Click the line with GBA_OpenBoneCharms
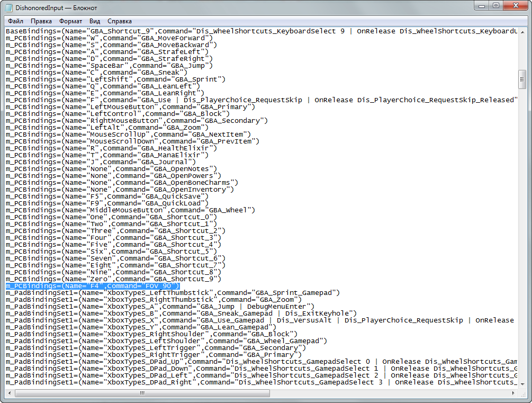 coord(122,182)
